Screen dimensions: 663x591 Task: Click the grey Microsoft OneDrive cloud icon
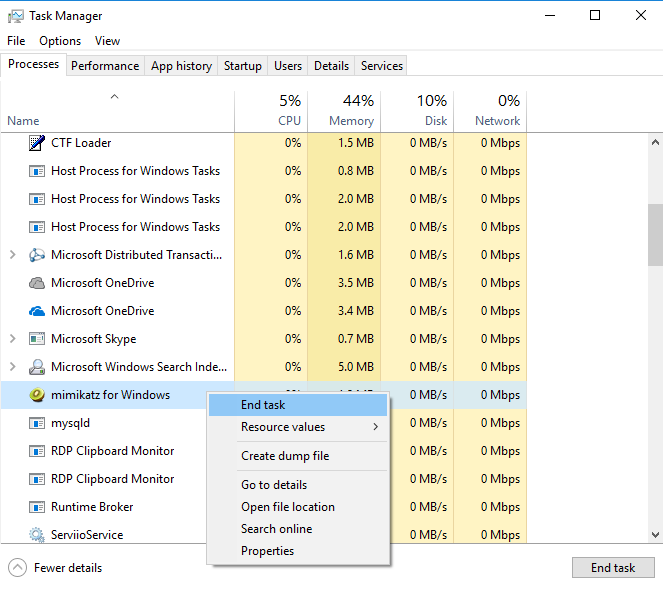[x=37, y=283]
